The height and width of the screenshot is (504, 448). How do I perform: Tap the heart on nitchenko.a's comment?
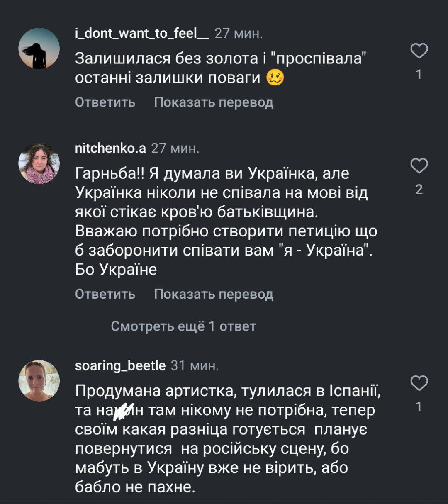tap(419, 166)
